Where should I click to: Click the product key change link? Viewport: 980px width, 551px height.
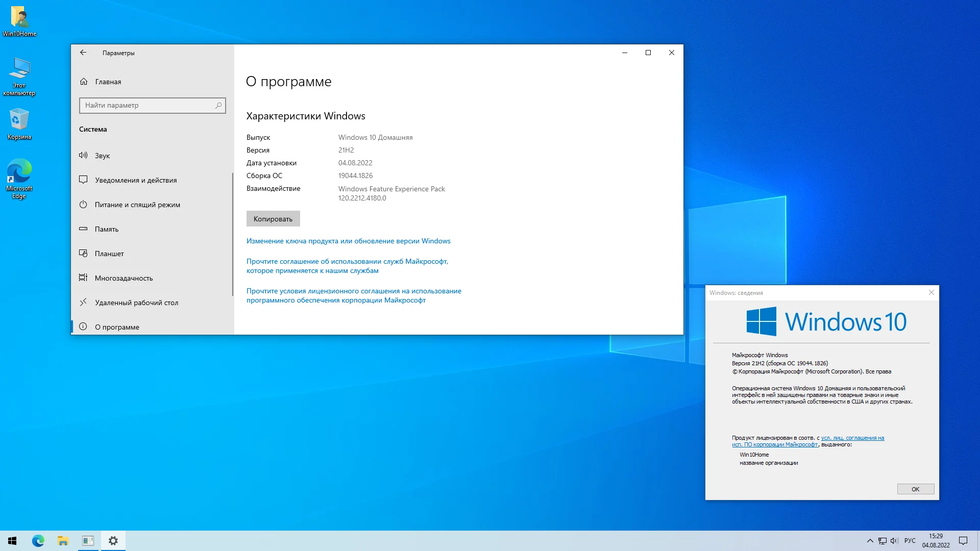[x=348, y=241]
